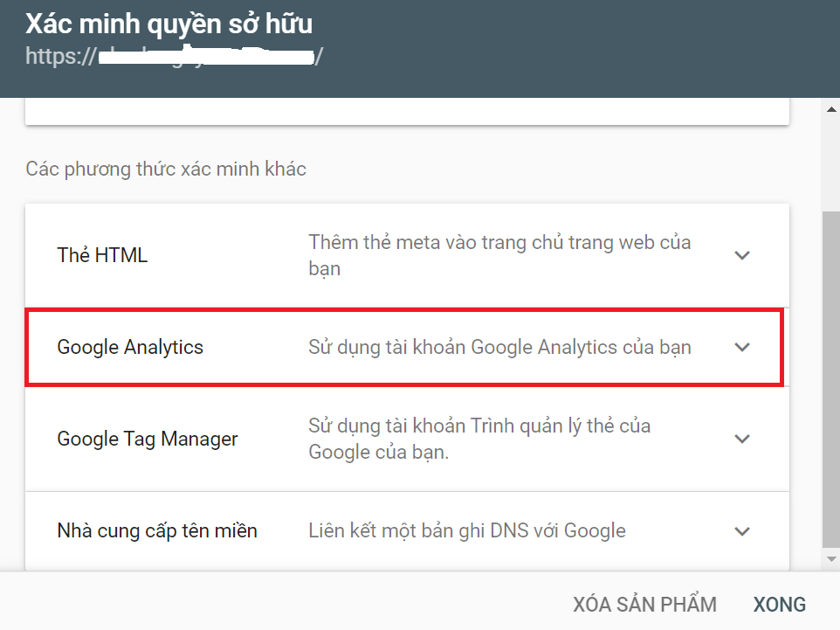Select the Thẻ HTML verification method label
The image size is (840, 630).
pyautogui.click(x=102, y=254)
